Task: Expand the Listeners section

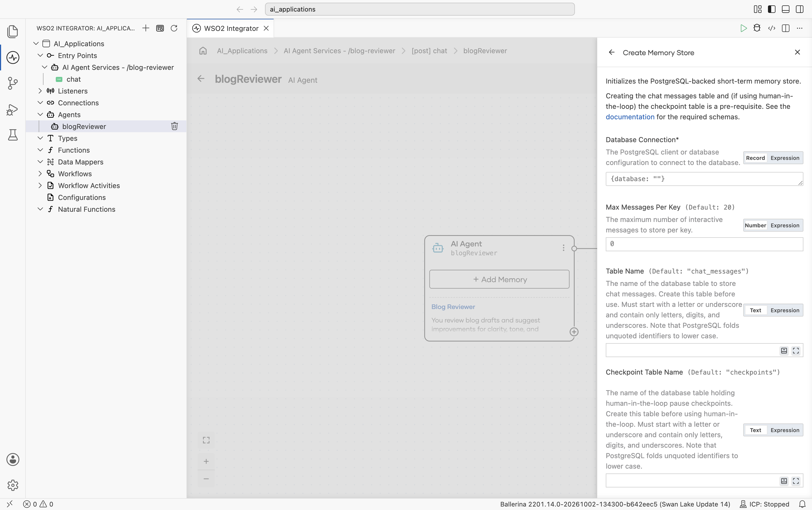Action: pos(40,91)
